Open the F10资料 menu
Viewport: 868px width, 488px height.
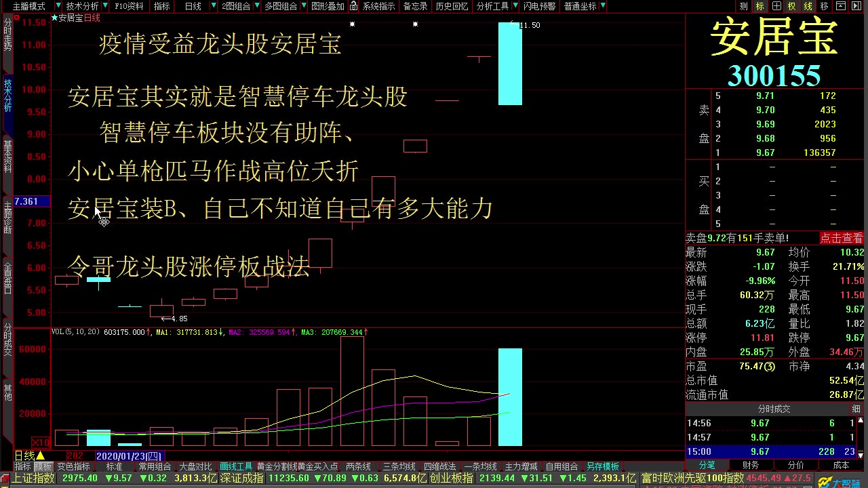click(x=129, y=6)
